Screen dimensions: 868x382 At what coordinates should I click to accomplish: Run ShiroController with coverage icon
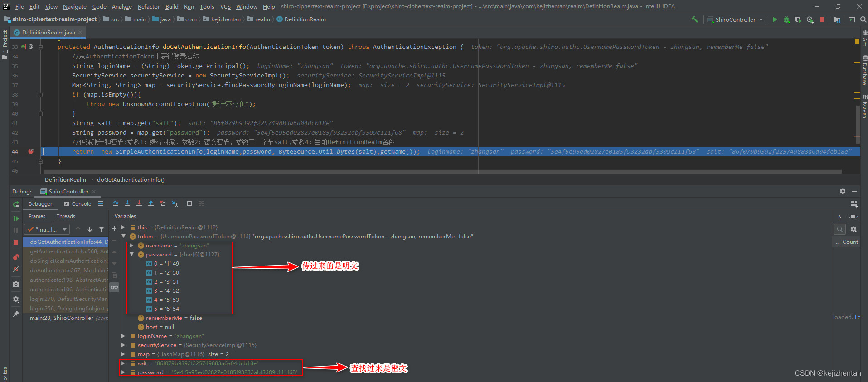tap(798, 19)
